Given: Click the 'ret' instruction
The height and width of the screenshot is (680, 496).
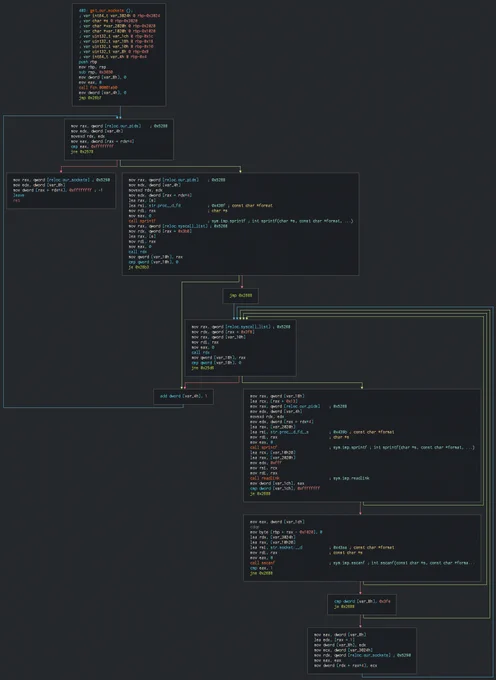Looking at the screenshot, I should (16, 200).
